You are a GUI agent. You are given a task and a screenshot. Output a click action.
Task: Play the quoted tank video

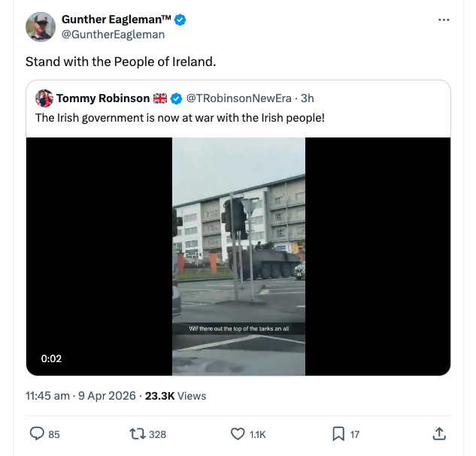point(238,256)
